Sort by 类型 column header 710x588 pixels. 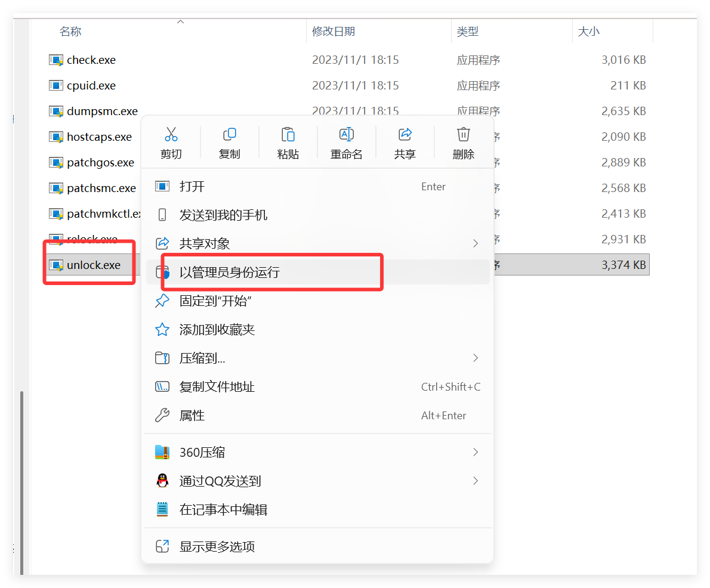click(467, 31)
